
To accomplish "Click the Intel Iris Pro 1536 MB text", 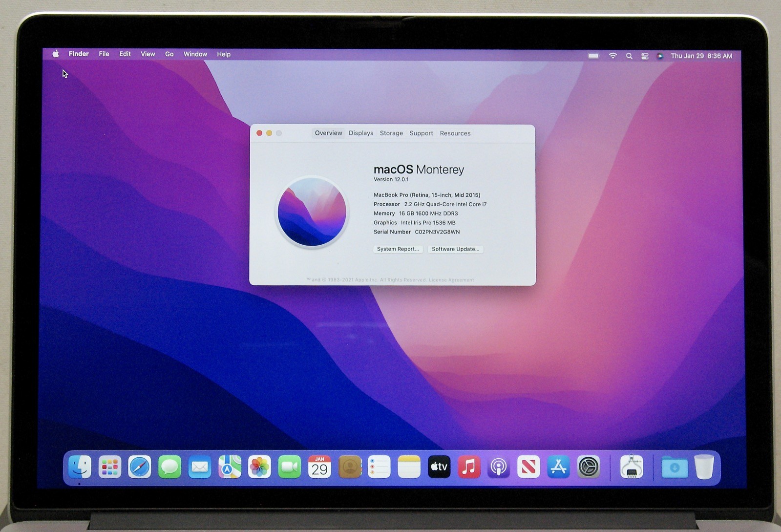I will click(x=428, y=223).
